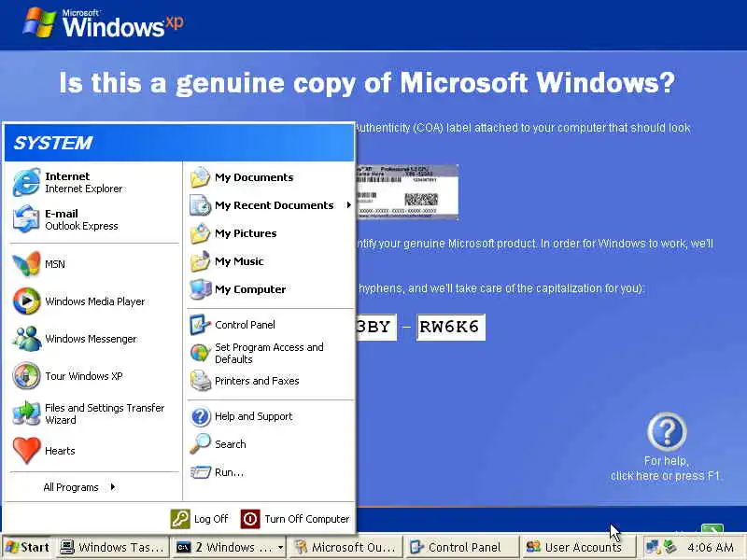This screenshot has height=560, width=747.
Task: Select the Internet menu entry label
Action: click(x=67, y=176)
